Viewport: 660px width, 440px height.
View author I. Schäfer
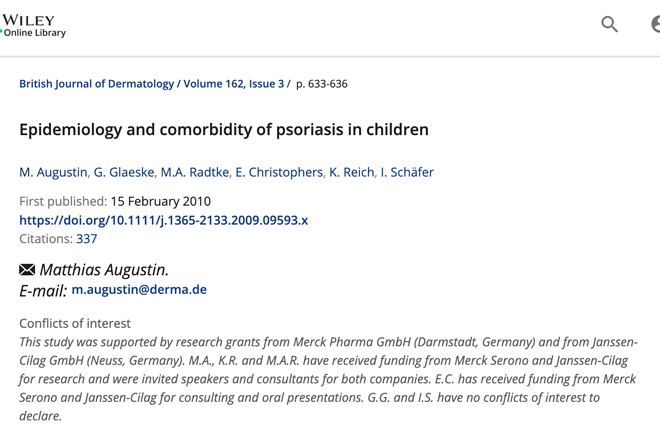coord(407,172)
